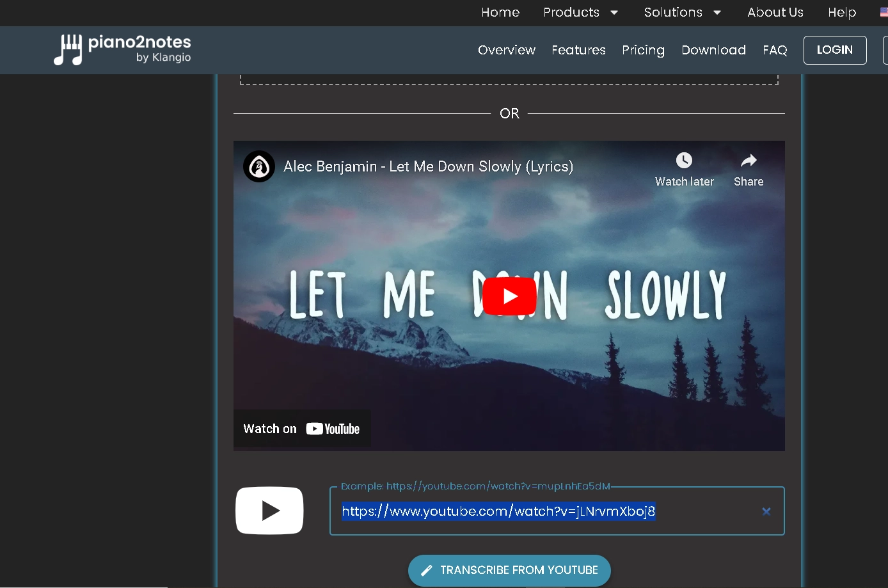Expand the Solutions dropdown menu
The image size is (888, 588).
pos(682,12)
